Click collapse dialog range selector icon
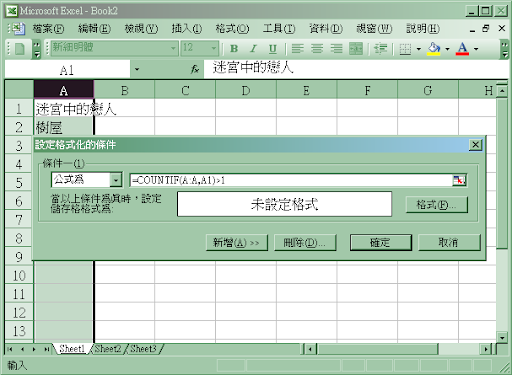 (459, 180)
